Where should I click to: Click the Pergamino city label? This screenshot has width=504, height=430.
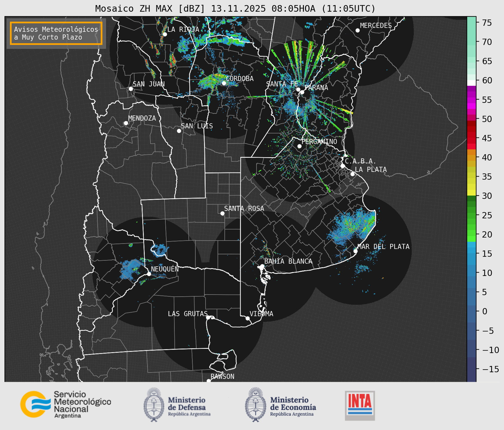click(x=319, y=141)
